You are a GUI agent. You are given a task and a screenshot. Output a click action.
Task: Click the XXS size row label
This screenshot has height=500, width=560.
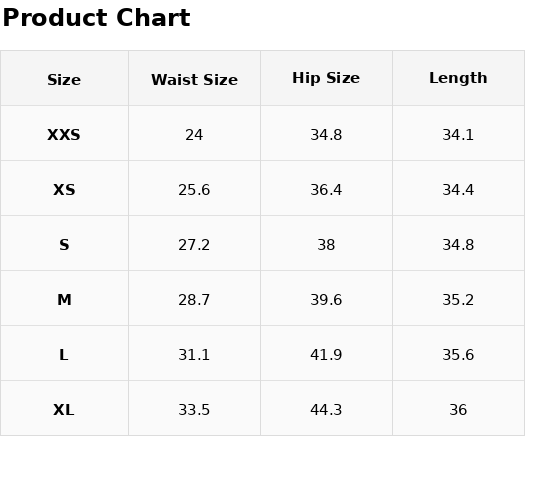coord(64,133)
